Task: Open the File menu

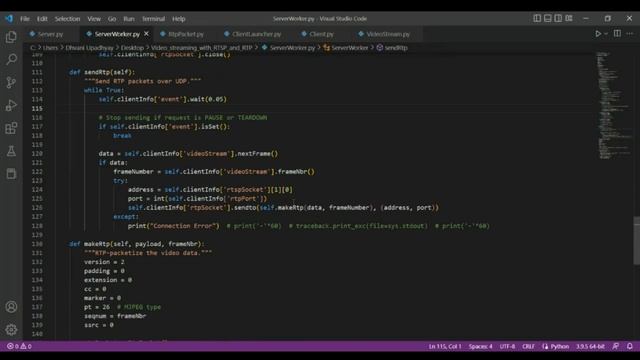Action: click(x=25, y=19)
